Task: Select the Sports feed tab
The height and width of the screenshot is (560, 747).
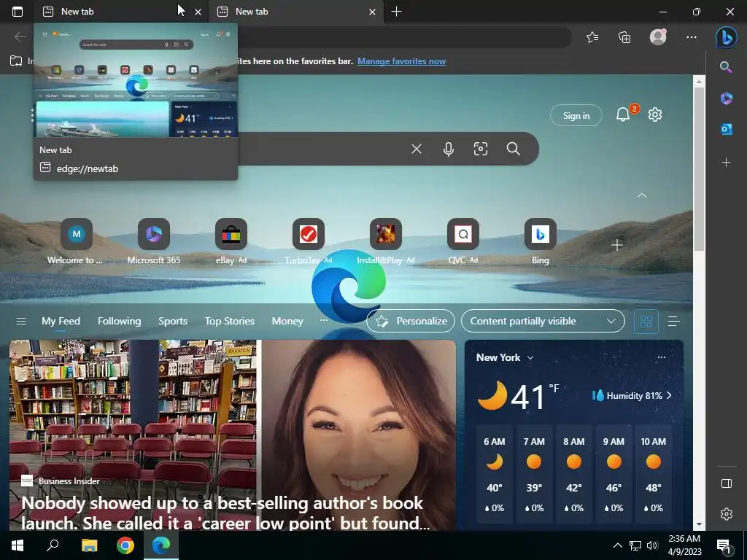Action: pyautogui.click(x=172, y=322)
